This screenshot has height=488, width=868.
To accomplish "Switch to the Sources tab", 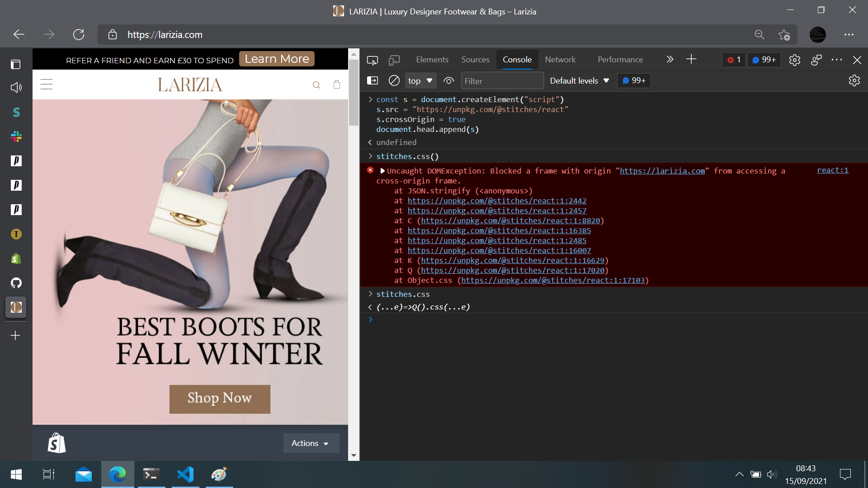I will pyautogui.click(x=475, y=59).
